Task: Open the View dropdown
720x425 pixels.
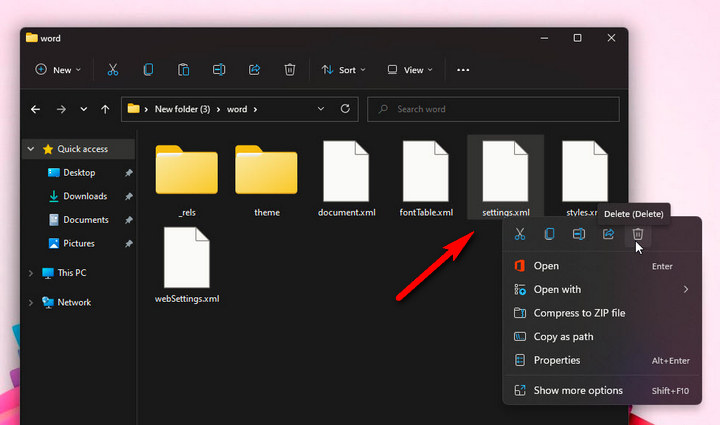Action: 410,70
